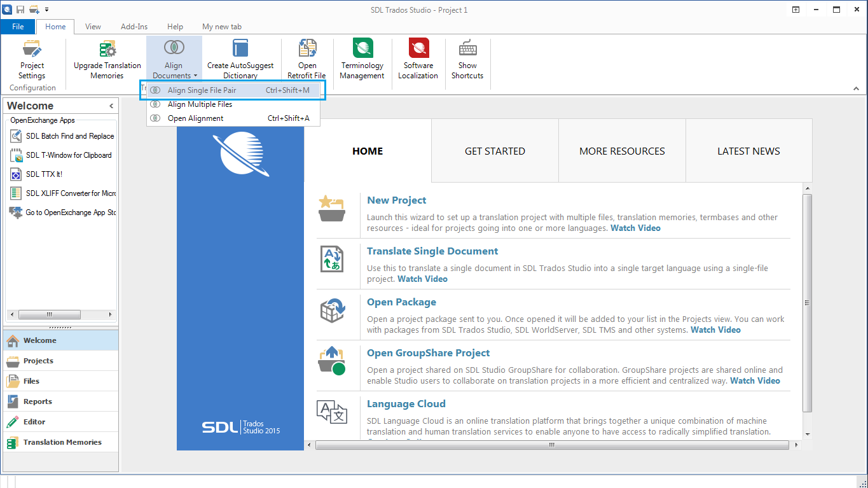Click the Open Package heading link
Screen dimensions: 868x488
coord(401,302)
